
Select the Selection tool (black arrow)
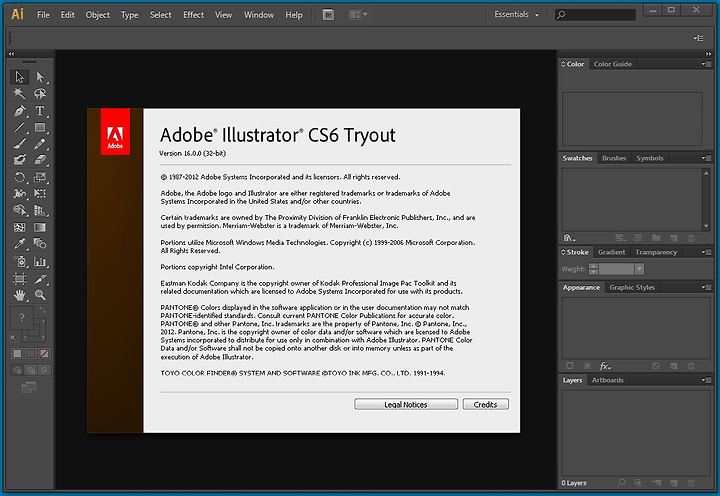tap(19, 77)
